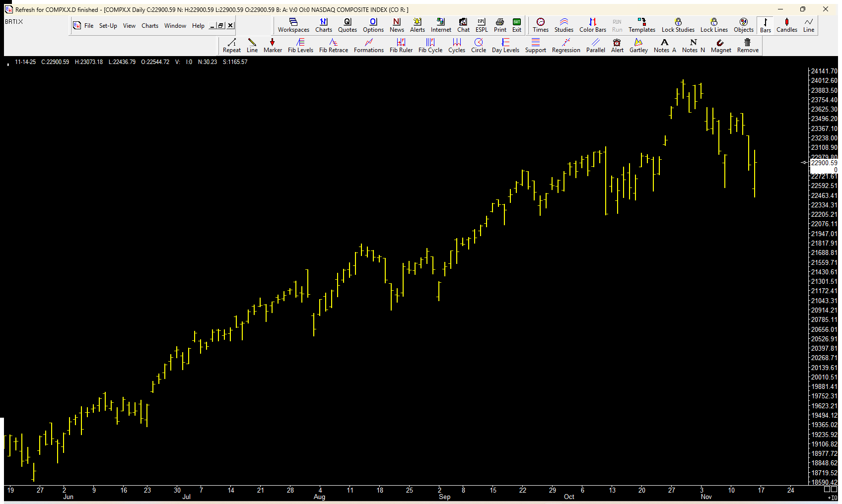This screenshot has width=842, height=504.
Task: Open the Set-Up menu
Action: click(108, 26)
